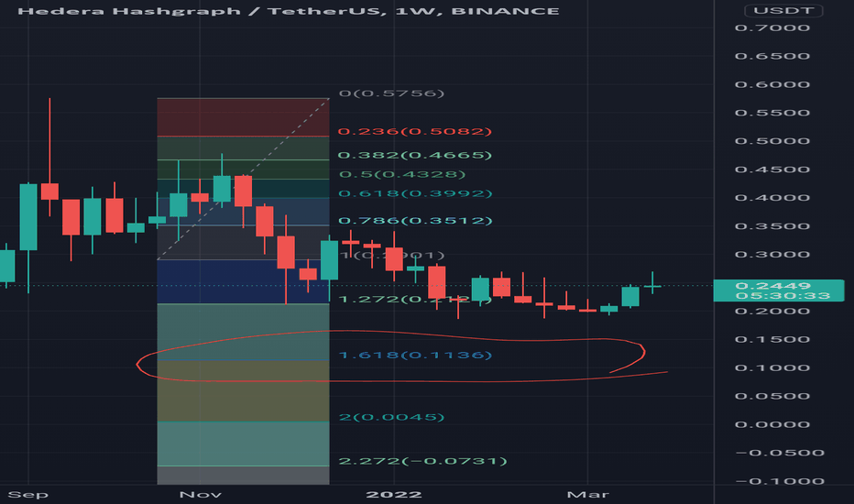
Task: Click the 0.1500 price axis value
Action: pyautogui.click(x=772, y=339)
